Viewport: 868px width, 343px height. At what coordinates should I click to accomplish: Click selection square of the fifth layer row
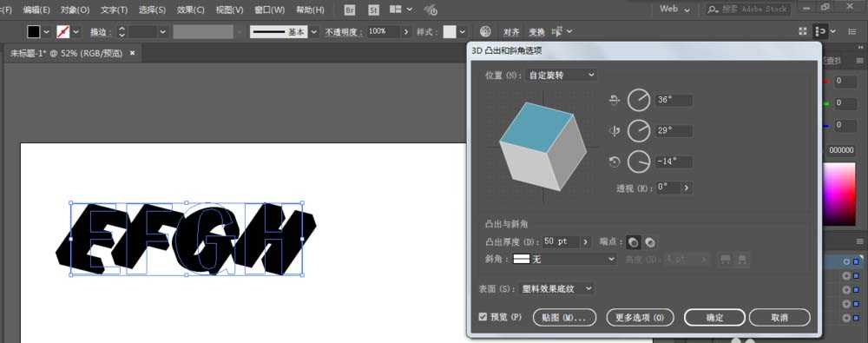point(856,318)
